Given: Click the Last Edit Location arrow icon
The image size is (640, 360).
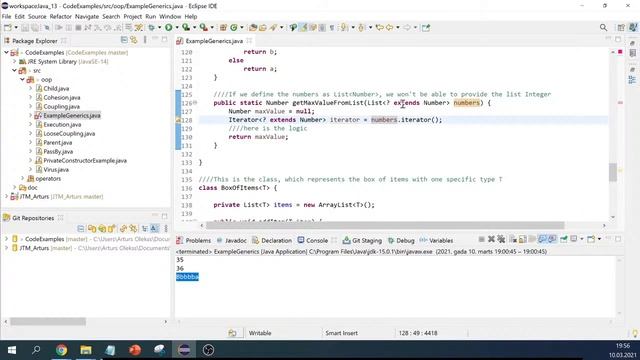Looking at the screenshot, I should pyautogui.click(x=380, y=27).
